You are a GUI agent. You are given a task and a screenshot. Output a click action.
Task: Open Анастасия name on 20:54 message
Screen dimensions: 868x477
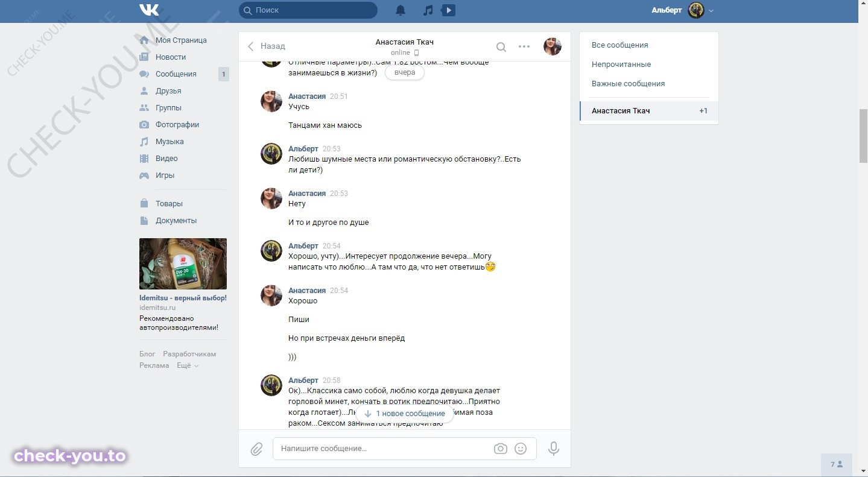coord(307,291)
